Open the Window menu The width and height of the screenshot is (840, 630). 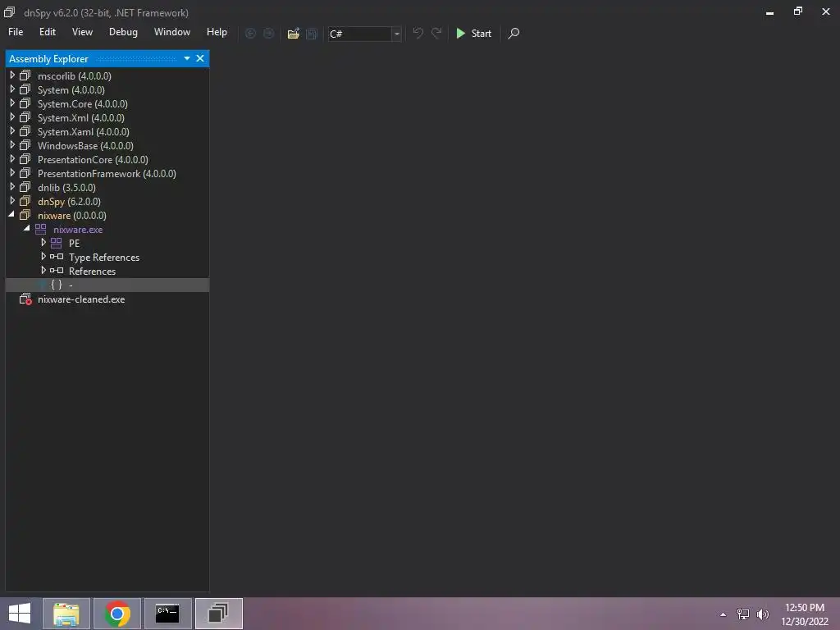(x=172, y=32)
